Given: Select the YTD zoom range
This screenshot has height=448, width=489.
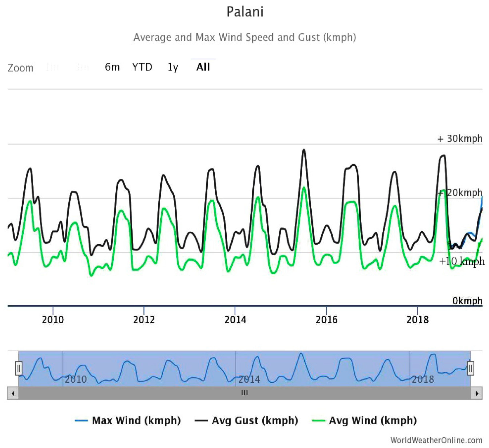Looking at the screenshot, I should pyautogui.click(x=142, y=67).
